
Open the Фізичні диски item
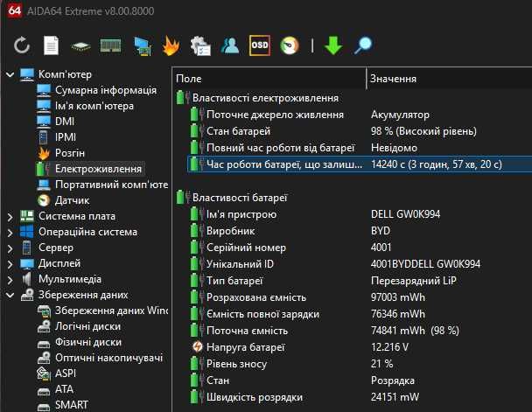click(x=88, y=342)
